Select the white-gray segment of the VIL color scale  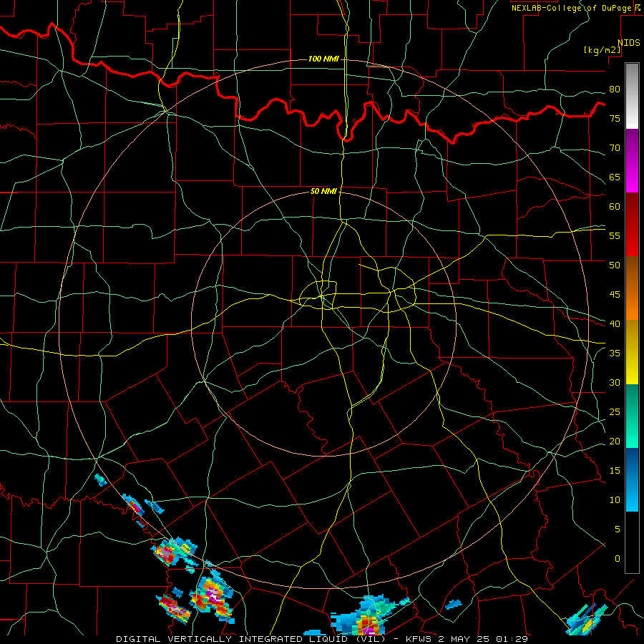pos(632,96)
